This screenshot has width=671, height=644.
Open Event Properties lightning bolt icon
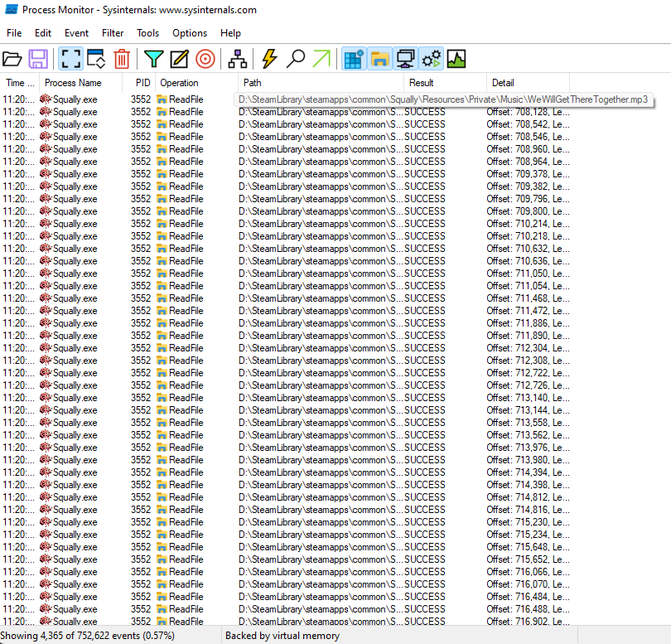(269, 59)
